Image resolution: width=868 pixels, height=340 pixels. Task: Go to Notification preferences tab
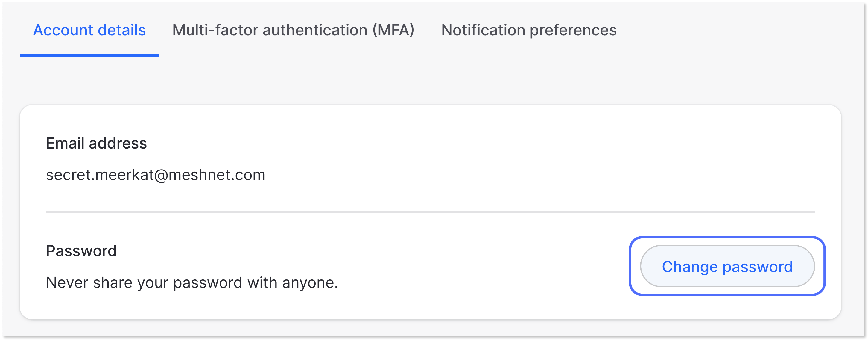529,30
